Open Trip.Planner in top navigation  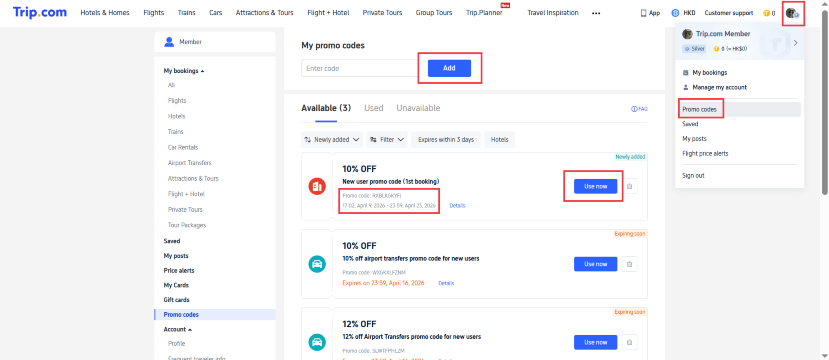point(484,13)
